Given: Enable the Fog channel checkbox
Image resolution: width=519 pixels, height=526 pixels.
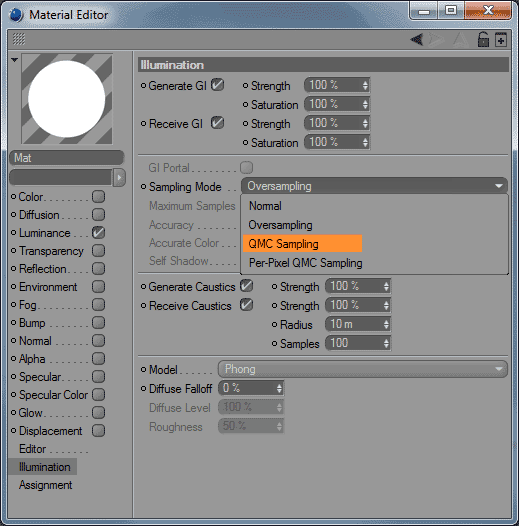Looking at the screenshot, I should pos(98,305).
